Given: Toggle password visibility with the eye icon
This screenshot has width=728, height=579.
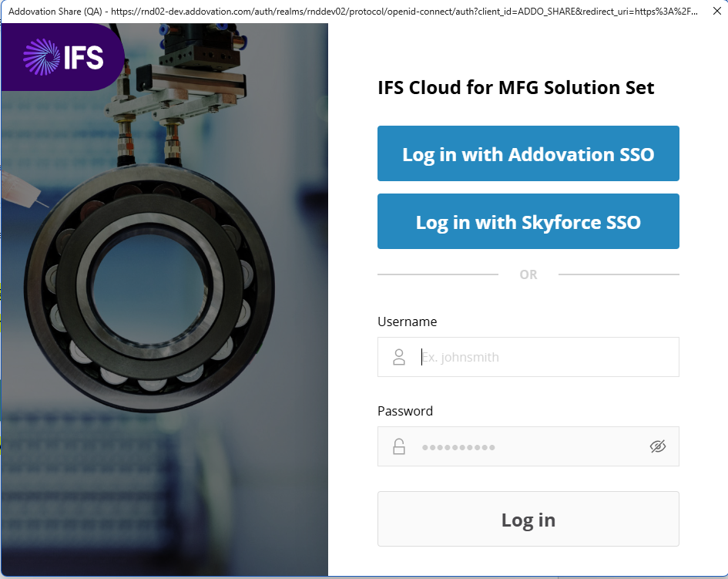Looking at the screenshot, I should [657, 446].
